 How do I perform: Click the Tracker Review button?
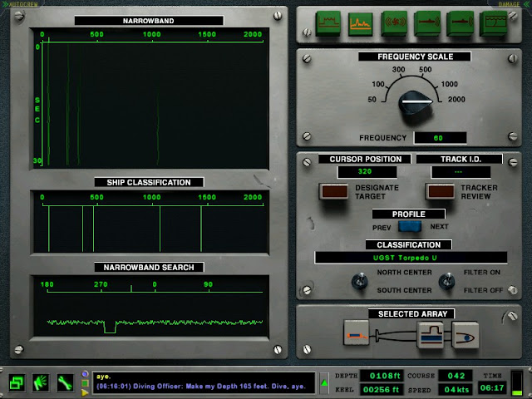coord(441,192)
